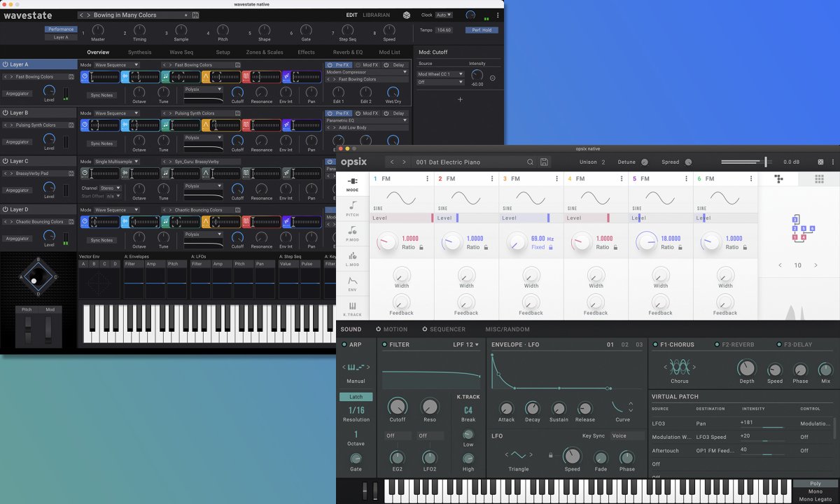Click the opsix randomize dice icon
Image resolution: width=840 pixels, height=504 pixels.
tap(820, 162)
